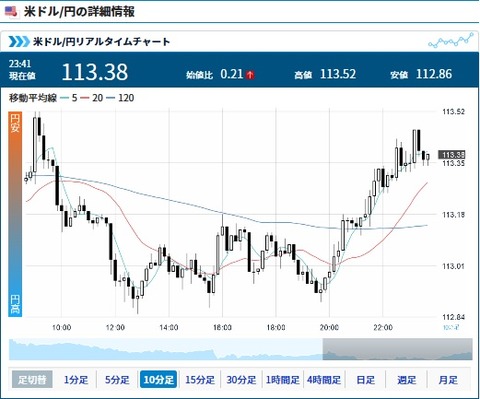Image resolution: width=480 pixels, height=399 pixels.
Task: Click the 23:41 timestamp
Action: pyautogui.click(x=20, y=64)
